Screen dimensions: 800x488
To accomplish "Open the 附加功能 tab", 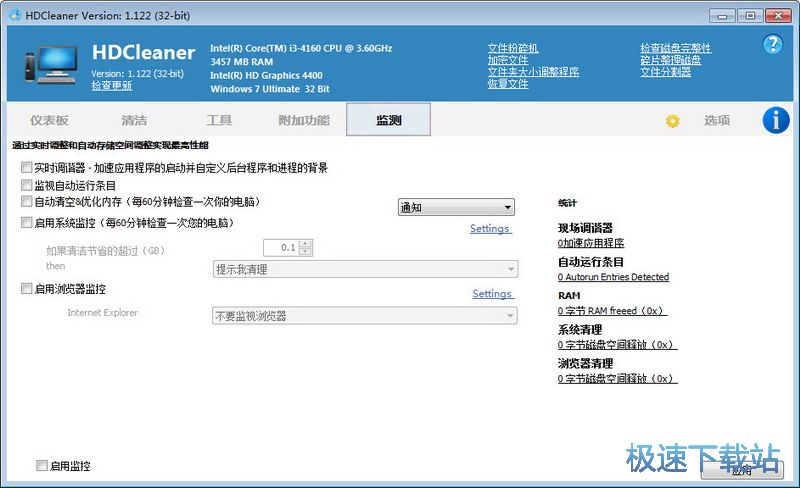I will tap(304, 120).
